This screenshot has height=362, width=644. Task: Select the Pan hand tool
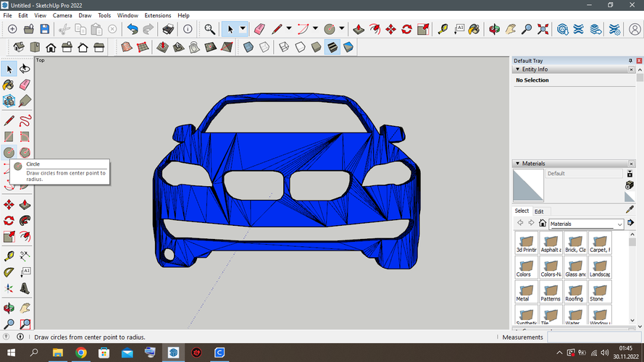point(511,29)
